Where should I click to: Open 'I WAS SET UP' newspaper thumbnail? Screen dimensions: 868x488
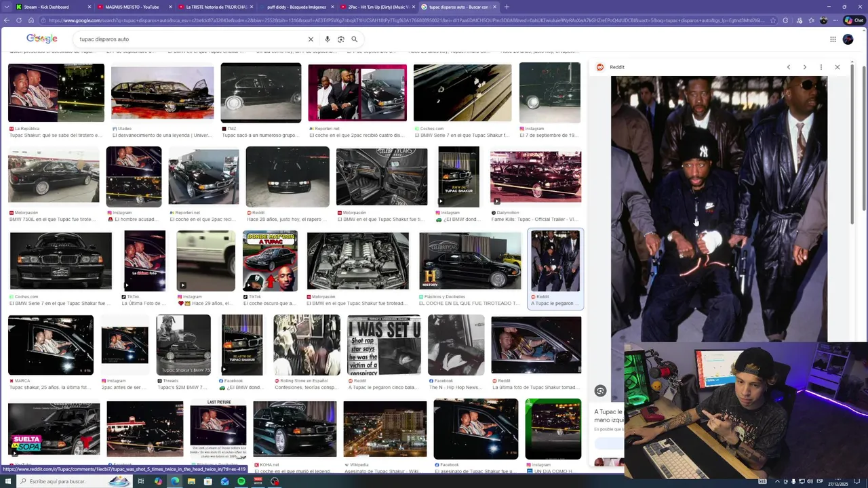pyautogui.click(x=384, y=345)
